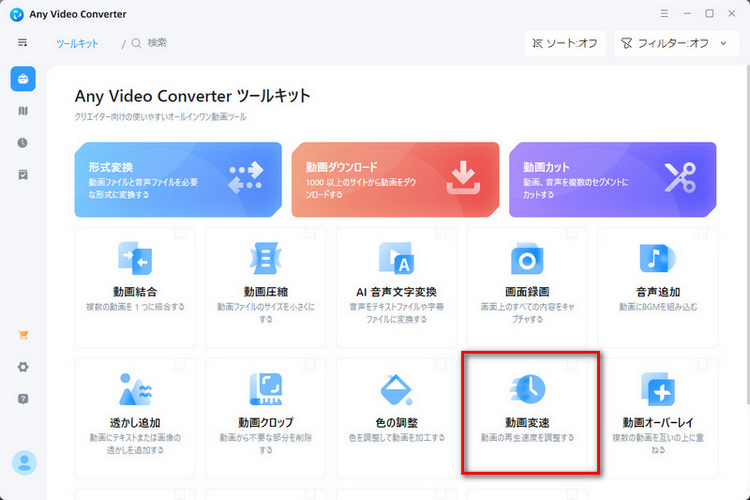The height and width of the screenshot is (500, 750).
Task: Click the 動画オーバーレイ title text
Action: [x=658, y=423]
